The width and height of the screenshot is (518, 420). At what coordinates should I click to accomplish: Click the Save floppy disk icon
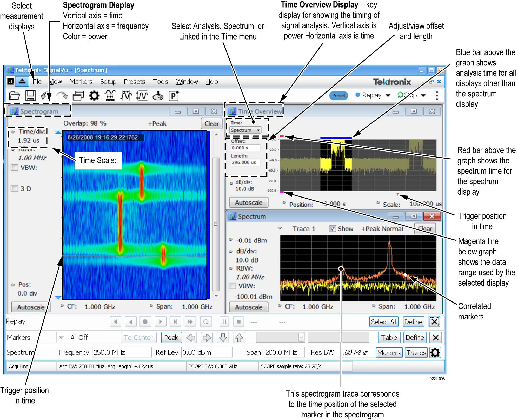[30, 96]
